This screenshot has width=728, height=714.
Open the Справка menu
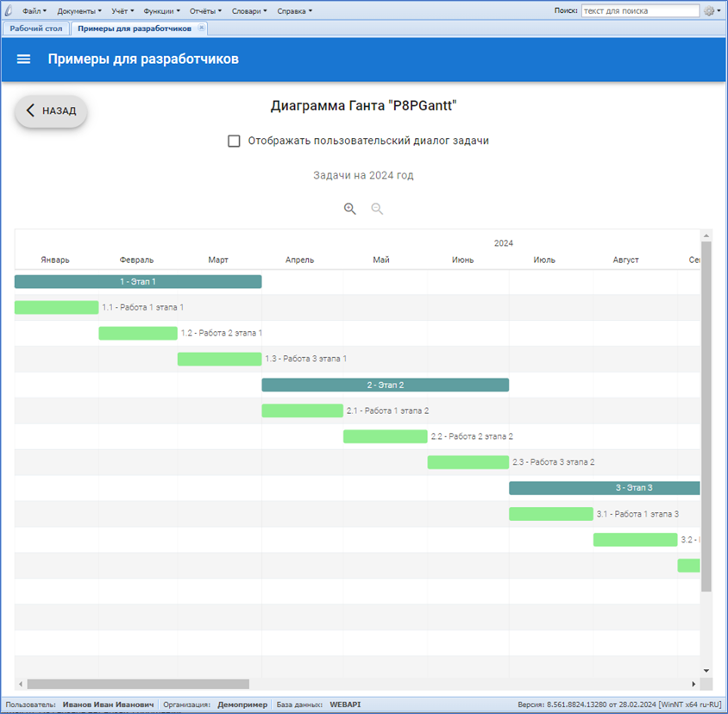pos(294,11)
